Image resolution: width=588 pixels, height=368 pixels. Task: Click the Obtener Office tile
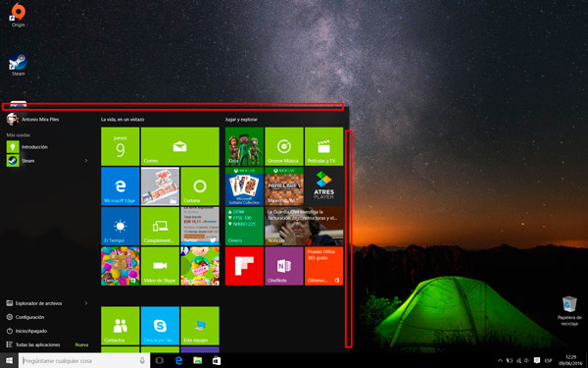click(x=324, y=266)
